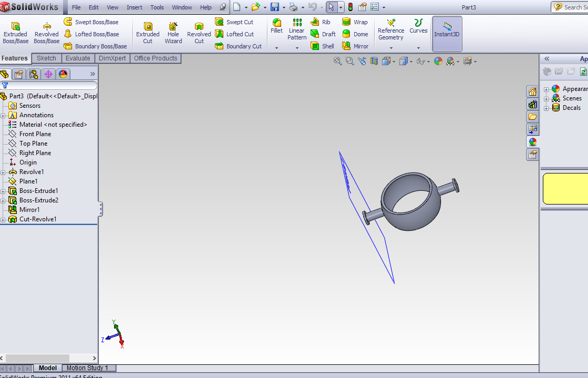Switch to the DimXpert tab

coord(112,58)
